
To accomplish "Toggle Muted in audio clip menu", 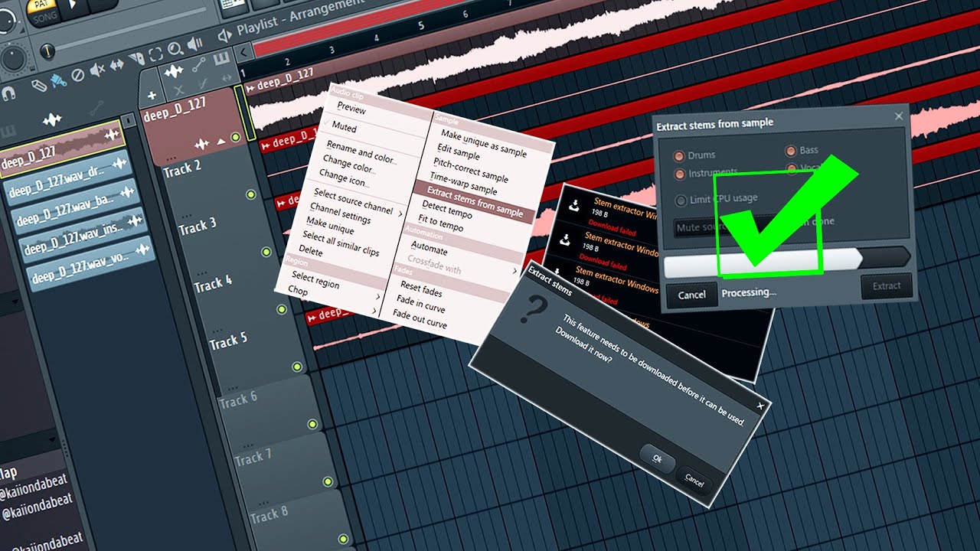I will pos(344,127).
